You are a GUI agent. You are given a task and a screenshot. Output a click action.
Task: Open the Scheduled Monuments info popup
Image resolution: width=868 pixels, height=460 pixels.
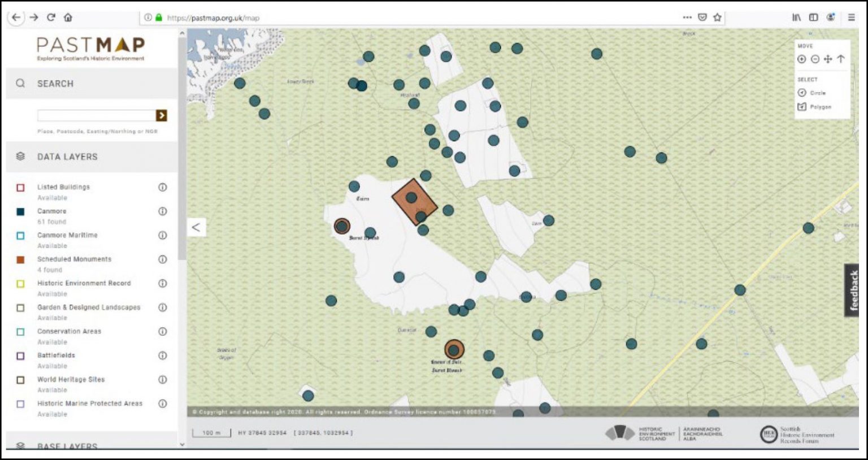pos(162,259)
